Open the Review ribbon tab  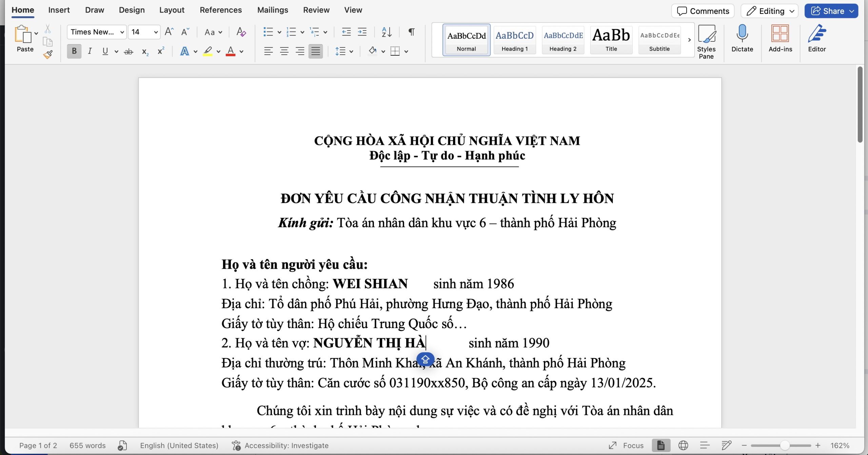tap(316, 10)
